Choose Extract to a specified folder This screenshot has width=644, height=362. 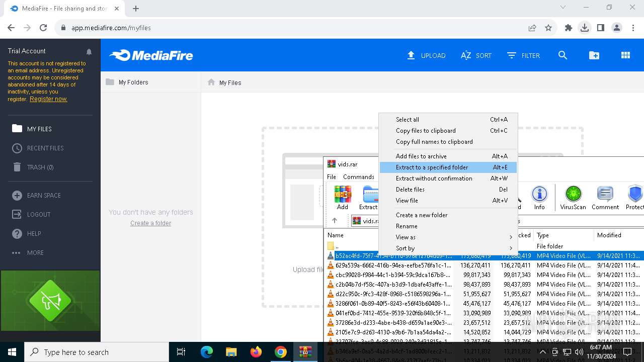click(x=448, y=167)
